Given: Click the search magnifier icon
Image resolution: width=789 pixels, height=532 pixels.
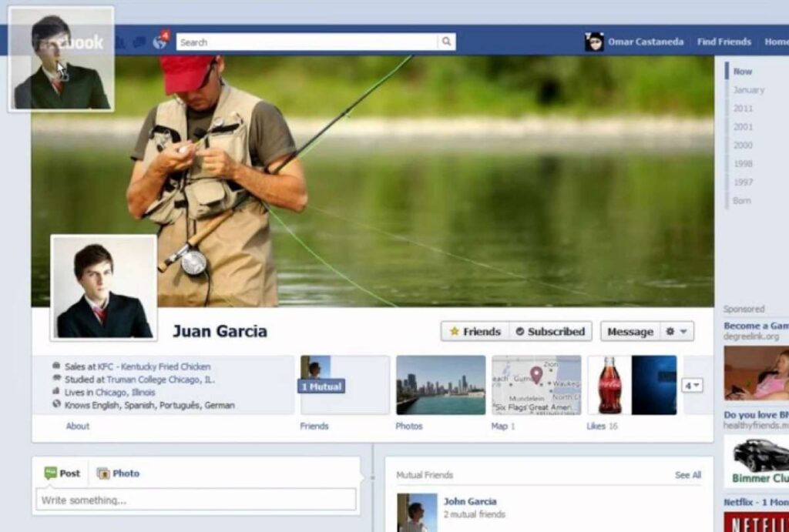Looking at the screenshot, I should point(447,42).
